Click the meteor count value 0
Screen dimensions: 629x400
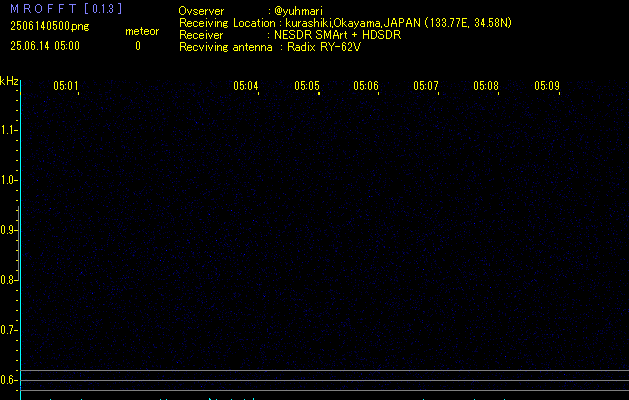tap(138, 46)
